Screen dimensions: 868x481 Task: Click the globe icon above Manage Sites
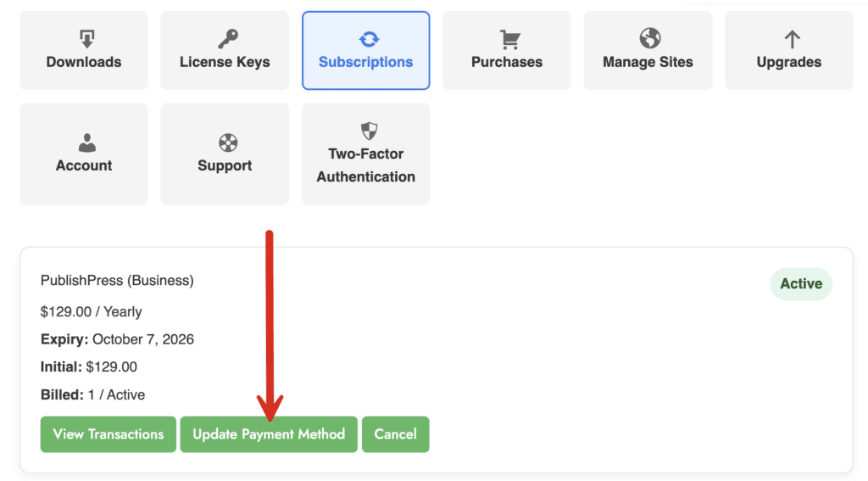(648, 38)
